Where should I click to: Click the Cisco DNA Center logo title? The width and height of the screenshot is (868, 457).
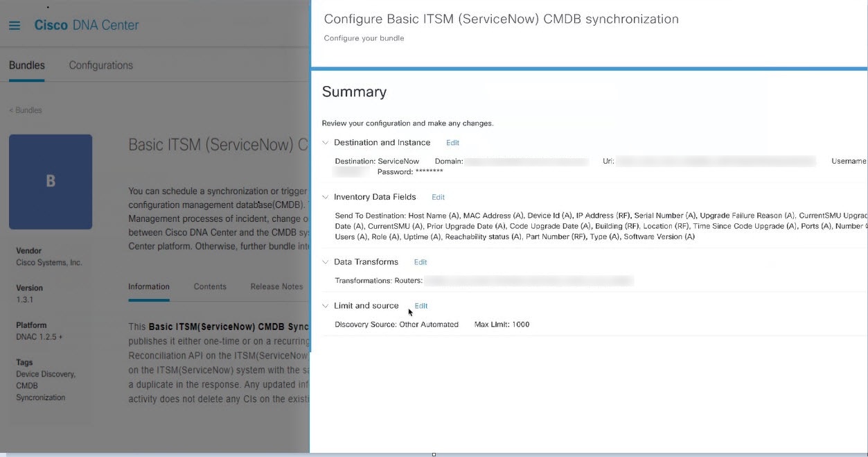[x=87, y=26]
